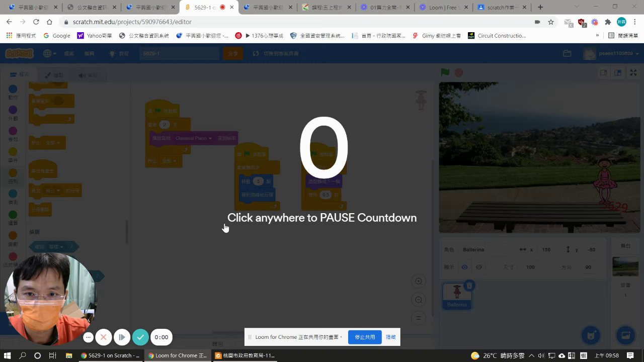This screenshot has width=644, height=362.
Task: Reload the Scratch page in Chrome
Action: [36, 22]
